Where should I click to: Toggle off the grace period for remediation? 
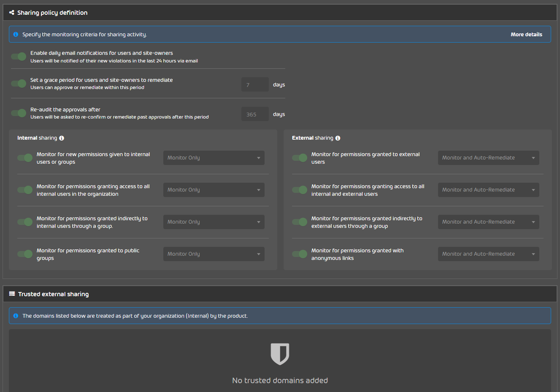point(18,84)
